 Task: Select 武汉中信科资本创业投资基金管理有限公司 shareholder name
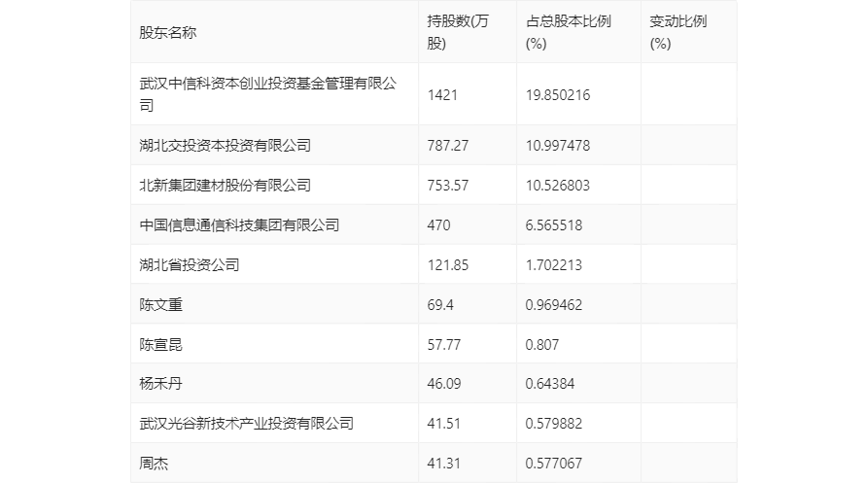click(268, 94)
